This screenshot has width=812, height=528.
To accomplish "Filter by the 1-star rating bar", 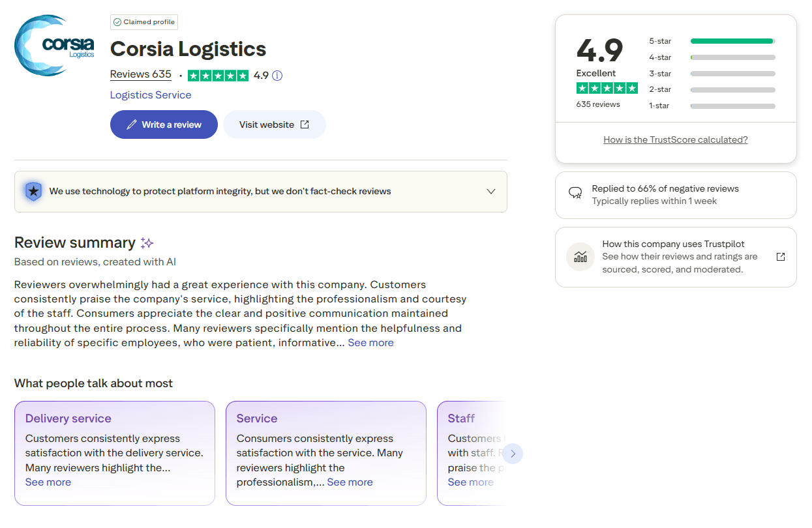I will (x=732, y=106).
